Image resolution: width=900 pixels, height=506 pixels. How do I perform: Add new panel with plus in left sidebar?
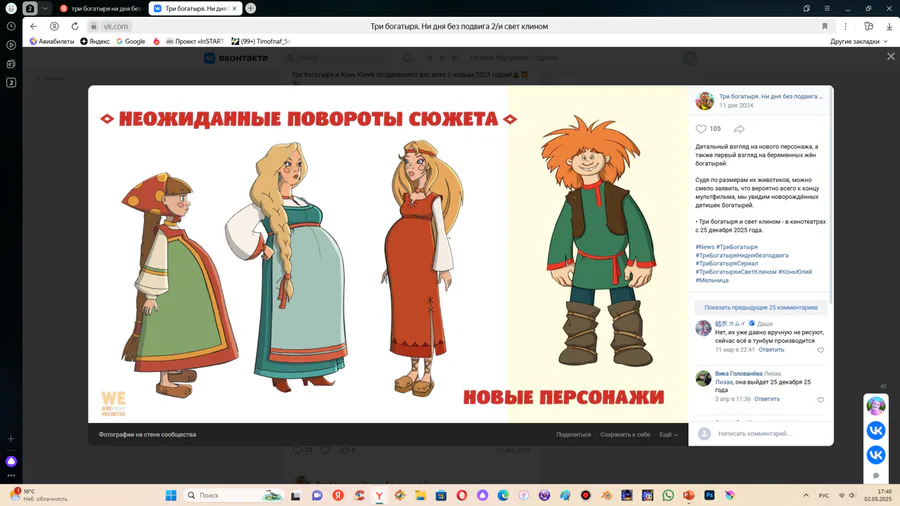(x=11, y=439)
